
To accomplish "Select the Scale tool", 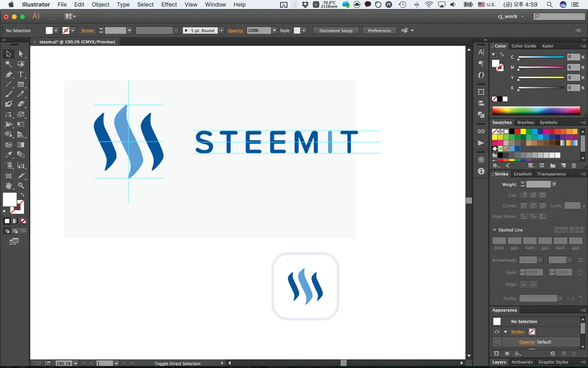I will click(21, 115).
